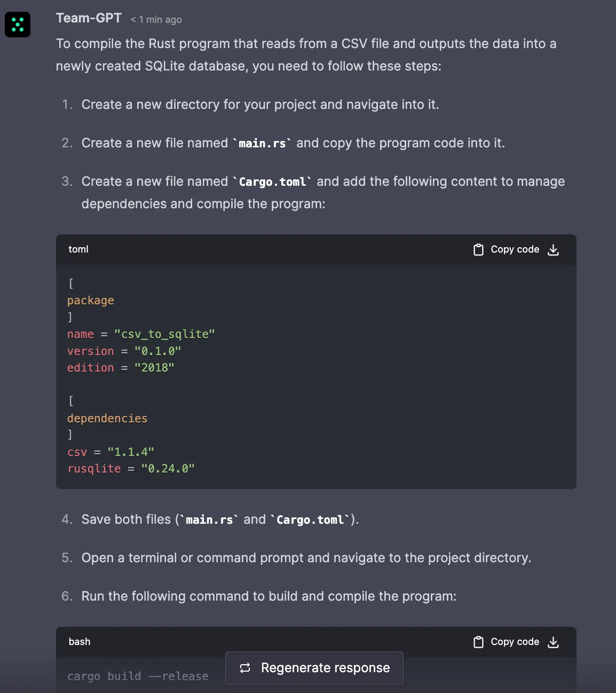Click Copy code above the Cargo.toml snippet
The image size is (616, 693).
pyautogui.click(x=515, y=249)
